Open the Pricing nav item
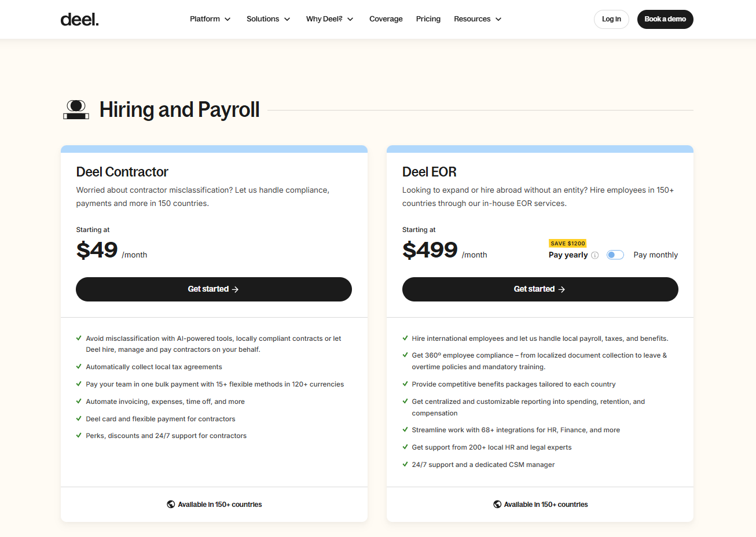 click(x=428, y=19)
